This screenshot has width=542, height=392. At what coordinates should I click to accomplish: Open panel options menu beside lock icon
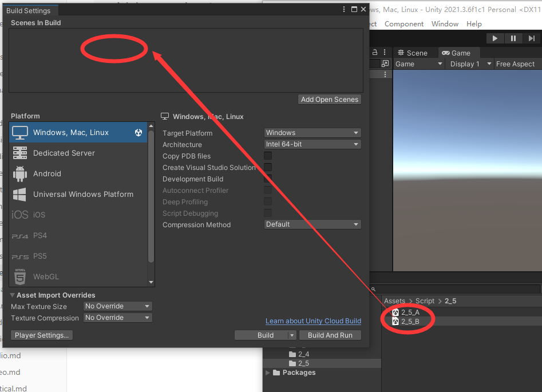point(385,53)
